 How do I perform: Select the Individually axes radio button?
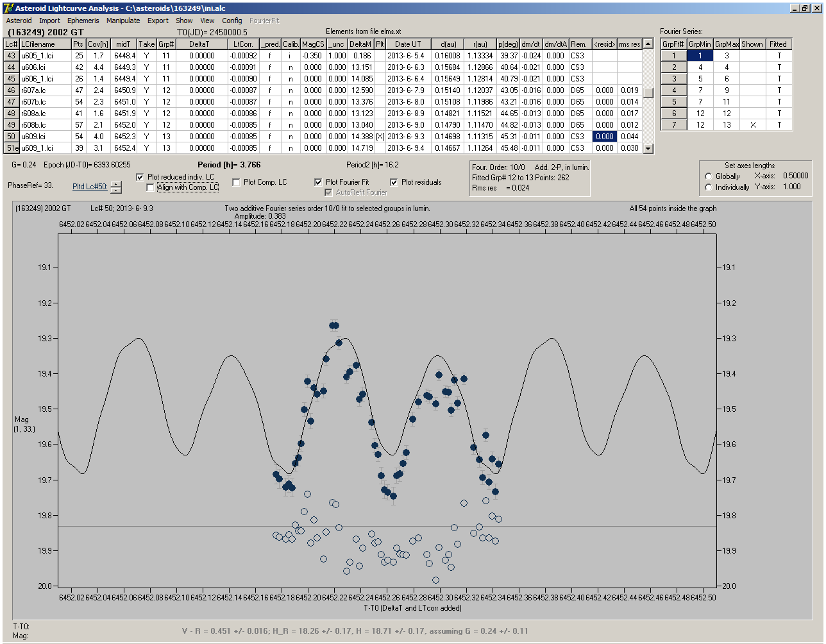(708, 187)
